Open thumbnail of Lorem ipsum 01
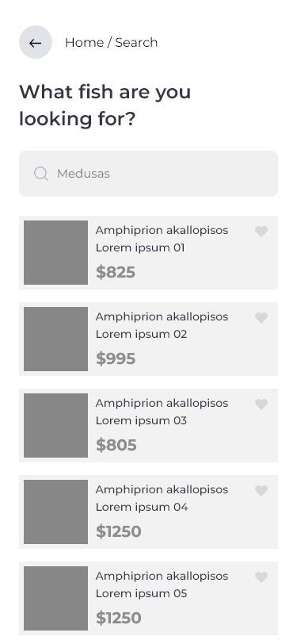The image size is (297, 644). pos(55,252)
